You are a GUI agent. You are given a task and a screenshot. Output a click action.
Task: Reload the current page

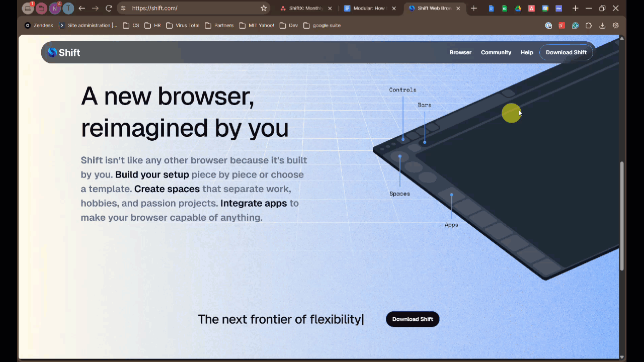pos(109,8)
